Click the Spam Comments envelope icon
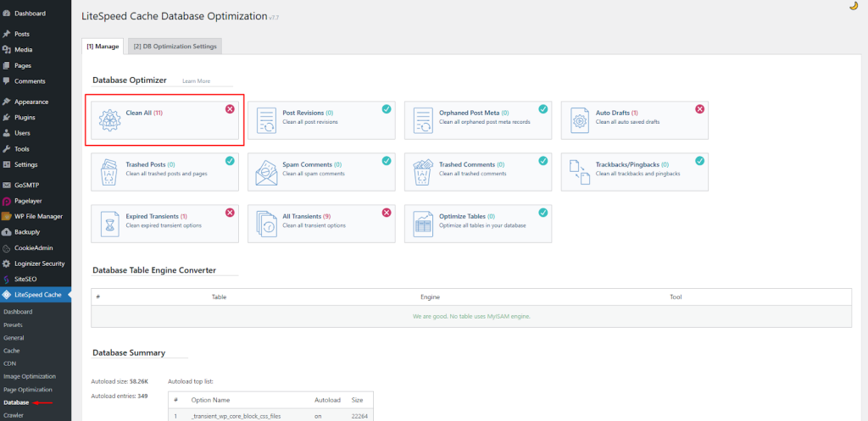868x421 pixels. 266,172
